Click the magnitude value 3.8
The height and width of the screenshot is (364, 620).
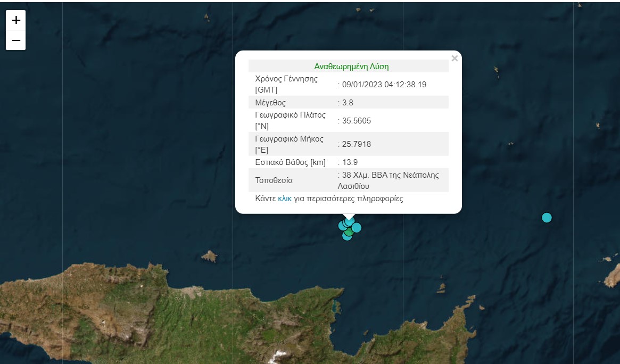tap(348, 103)
